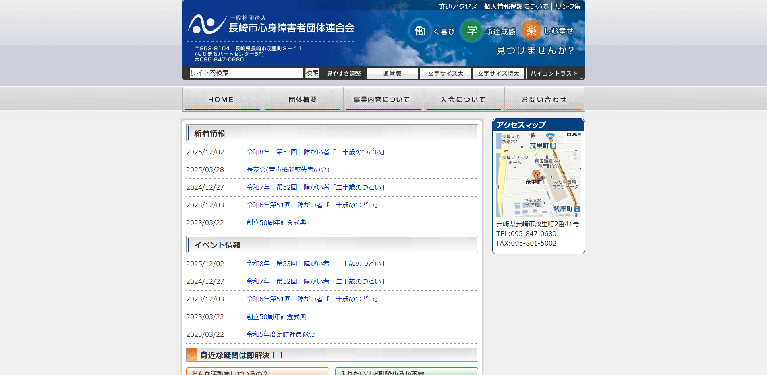Viewport: 767px width, 375px height.
Task: Click the 長崎市心身障害者団体連合会 site title
Action: click(x=292, y=28)
